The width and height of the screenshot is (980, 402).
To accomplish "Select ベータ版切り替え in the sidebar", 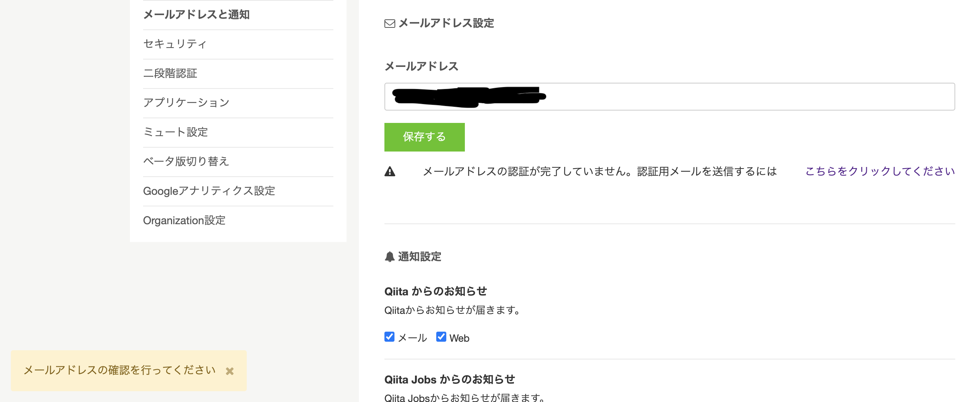I will coord(186,162).
